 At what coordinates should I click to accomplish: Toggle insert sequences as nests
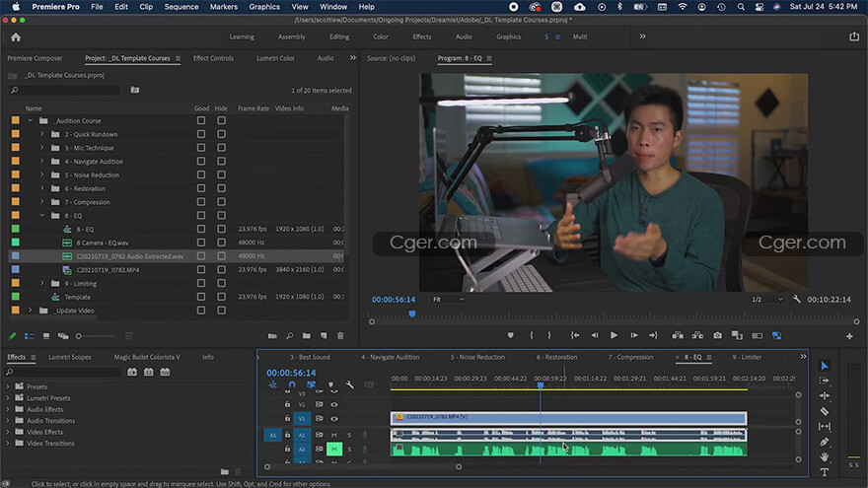tap(273, 384)
